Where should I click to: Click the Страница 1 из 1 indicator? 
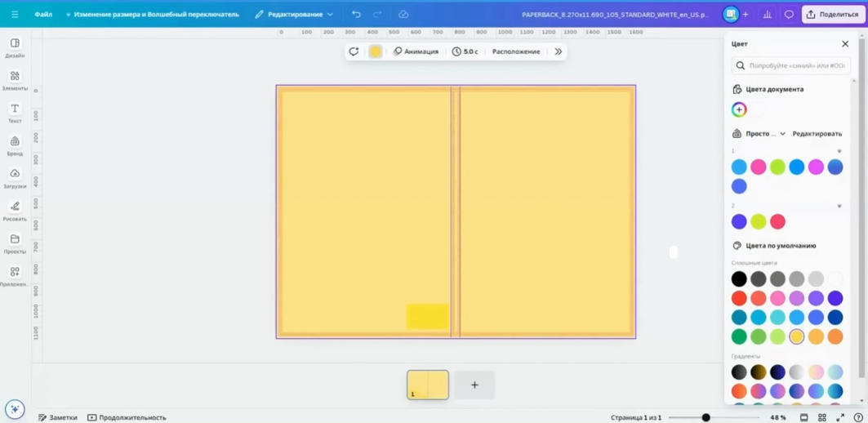[x=636, y=417]
